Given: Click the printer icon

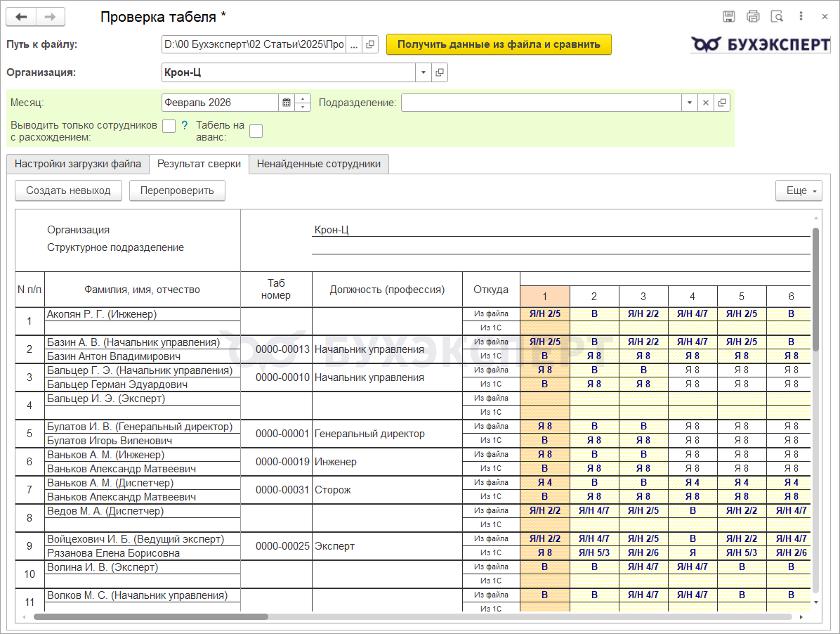Looking at the screenshot, I should click(x=753, y=16).
